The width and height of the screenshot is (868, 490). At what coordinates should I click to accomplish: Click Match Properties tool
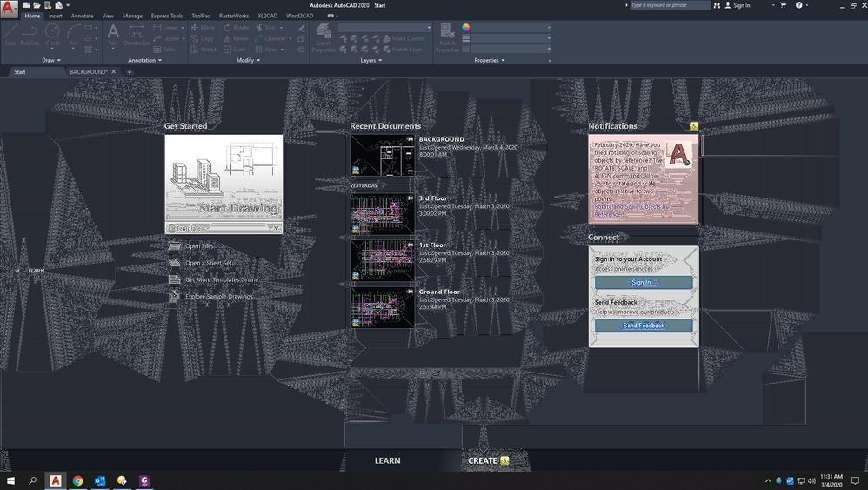[447, 38]
